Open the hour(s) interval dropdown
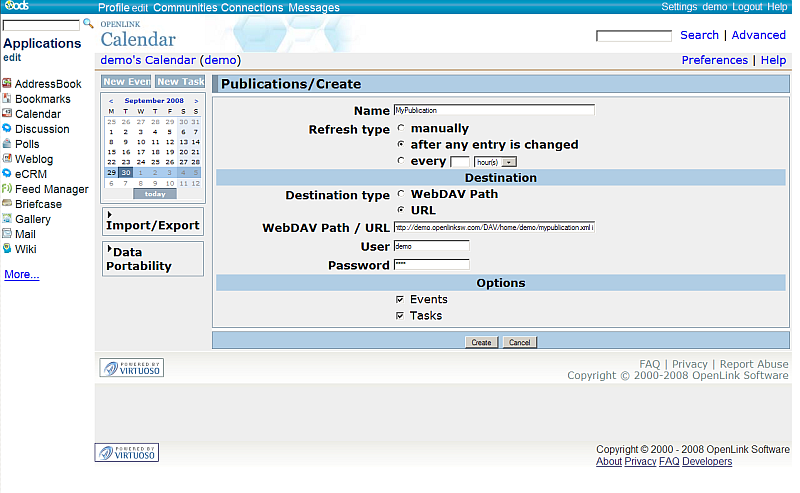The width and height of the screenshot is (800, 493). (496, 161)
